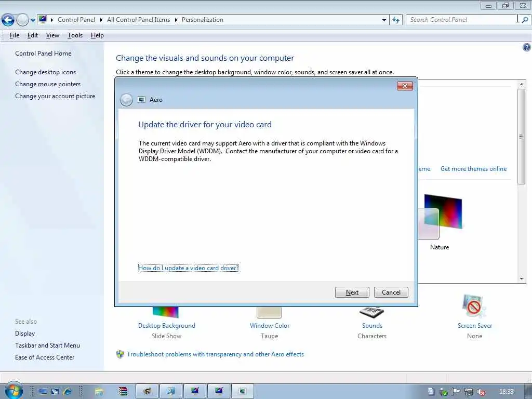The width and height of the screenshot is (532, 399).
Task: Open Display under See also
Action: click(x=25, y=334)
